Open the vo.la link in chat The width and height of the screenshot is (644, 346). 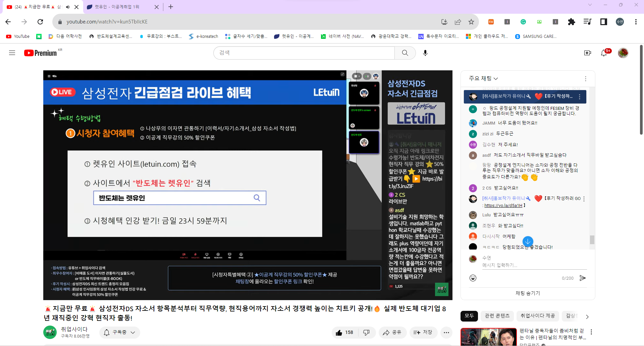[503, 205]
